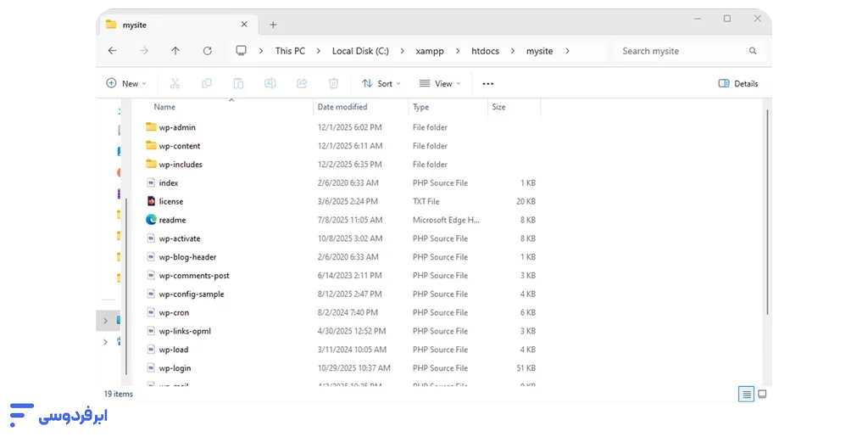Switch to details list view icon
Image resolution: width=868 pixels, height=437 pixels.
(x=746, y=395)
